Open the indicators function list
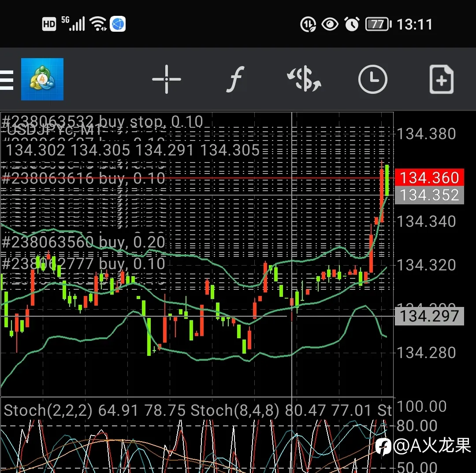The height and width of the screenshot is (473, 476). (x=235, y=79)
